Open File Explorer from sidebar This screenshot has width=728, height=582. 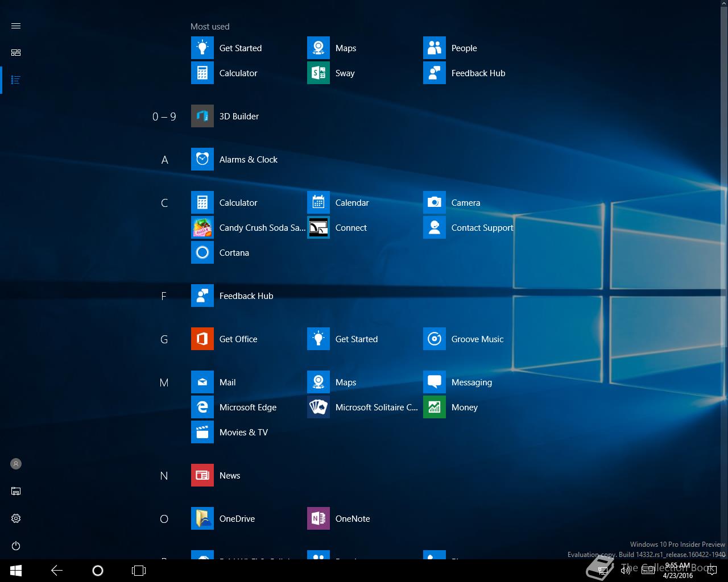[x=16, y=492]
